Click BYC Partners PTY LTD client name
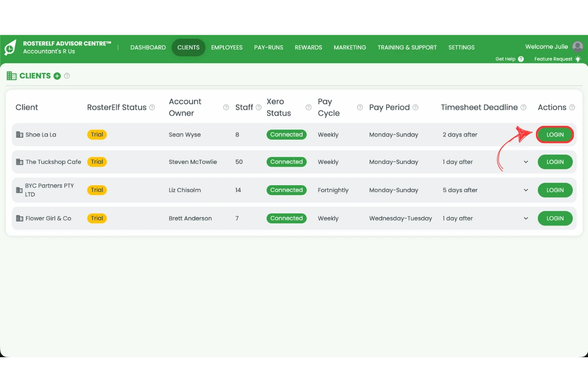Screen dimensions: 588x392 pyautogui.click(x=49, y=190)
